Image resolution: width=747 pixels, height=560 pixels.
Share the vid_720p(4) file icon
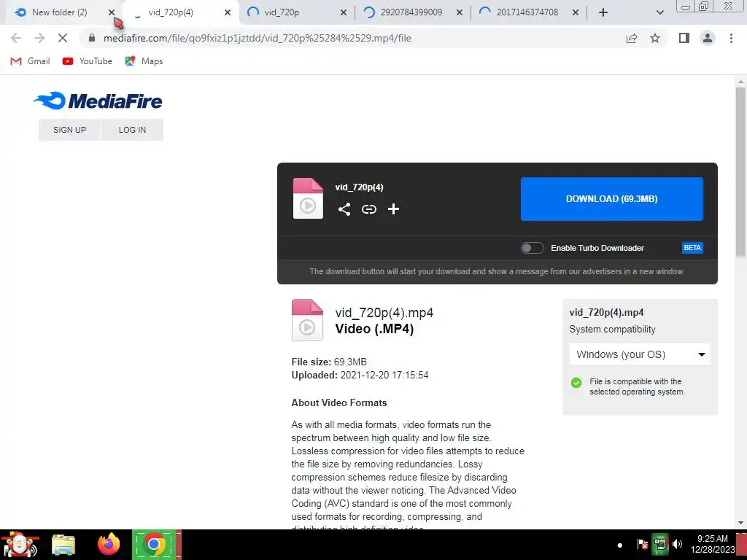[344, 209]
